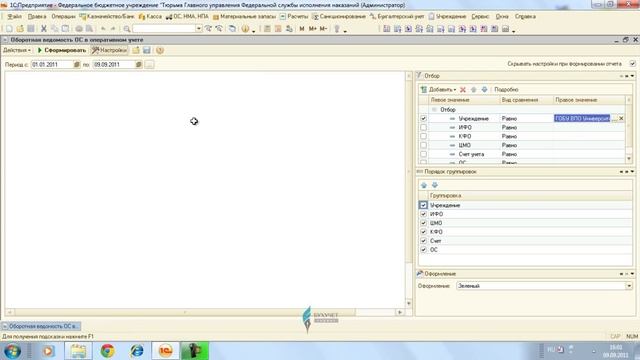Click the New document toolbar icon
The height and width of the screenshot is (360, 640).
pyautogui.click(x=9, y=29)
